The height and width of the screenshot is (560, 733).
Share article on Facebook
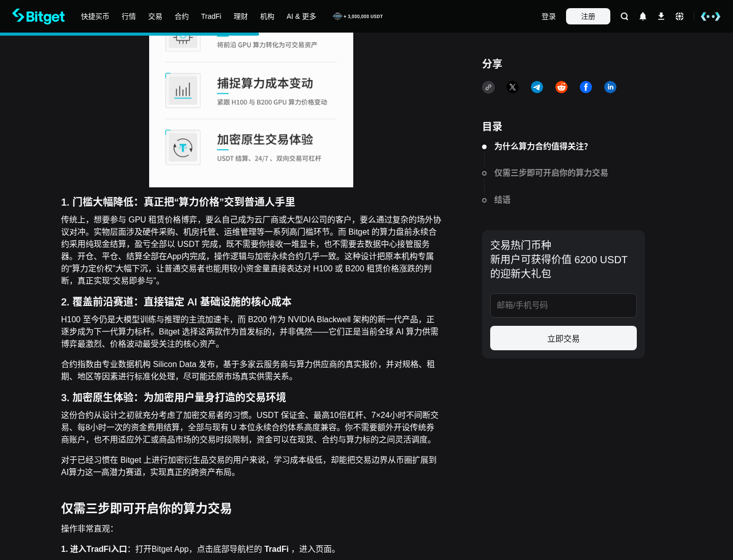[x=586, y=87]
